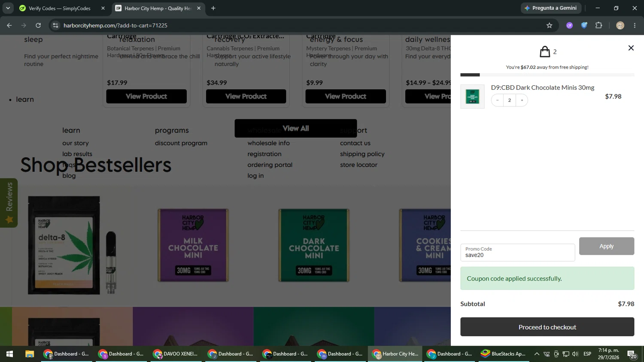Bookmark this page with the star icon
This screenshot has width=644, height=362.
[x=549, y=25]
